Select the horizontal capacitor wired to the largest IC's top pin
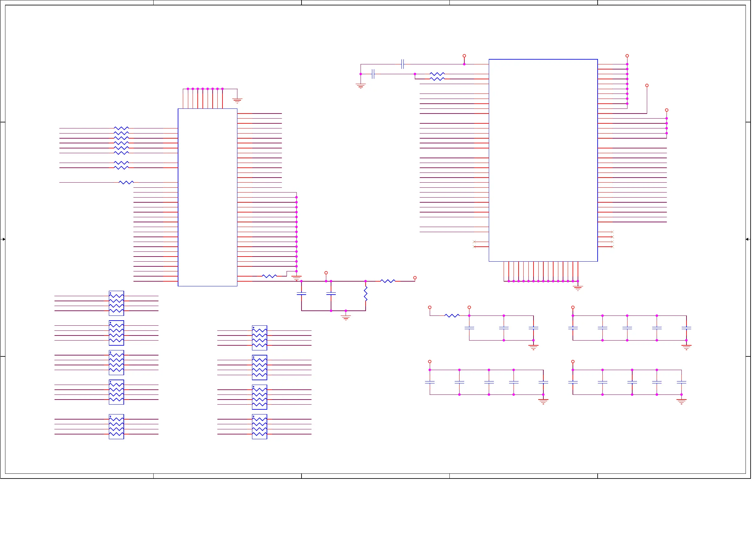Screen dimensions: 756x534 coord(402,64)
